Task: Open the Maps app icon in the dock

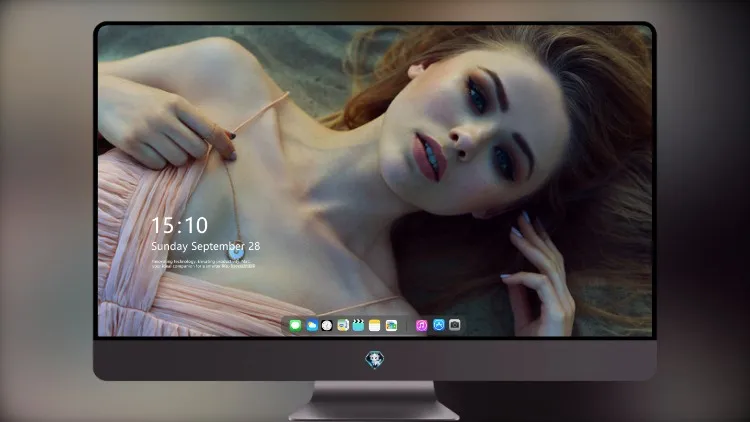Action: (x=342, y=325)
